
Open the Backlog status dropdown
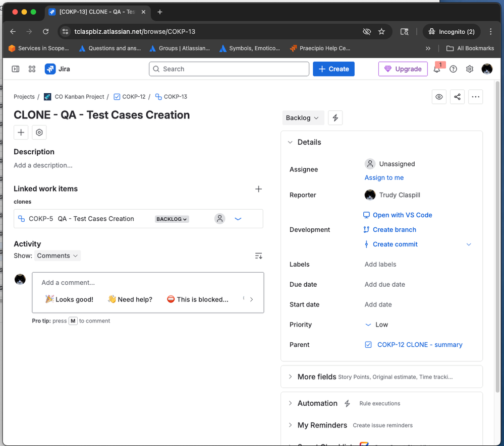[x=302, y=118]
